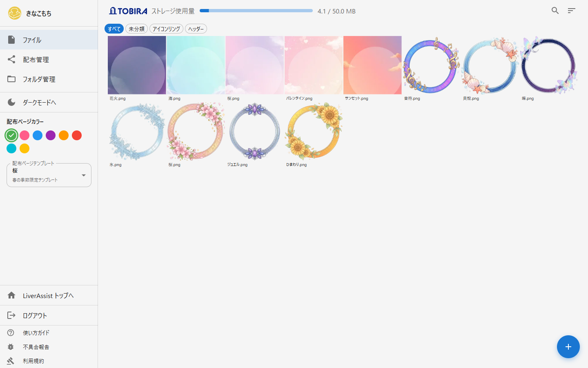Click the folder icon for フォルダ管理
Image resolution: width=588 pixels, height=368 pixels.
(x=11, y=79)
